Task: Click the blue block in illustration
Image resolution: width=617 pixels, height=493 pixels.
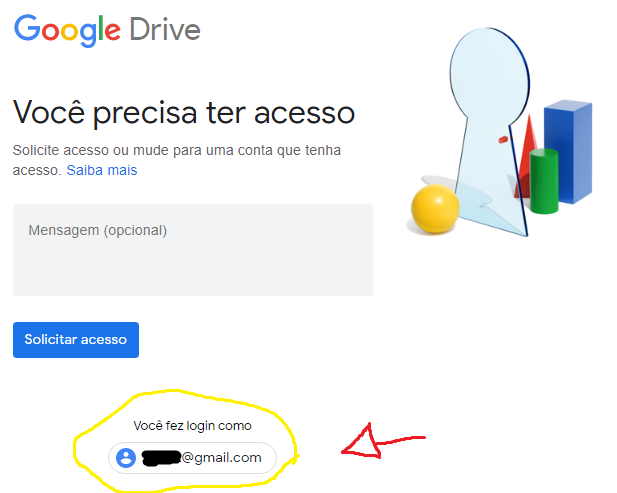Action: click(568, 151)
